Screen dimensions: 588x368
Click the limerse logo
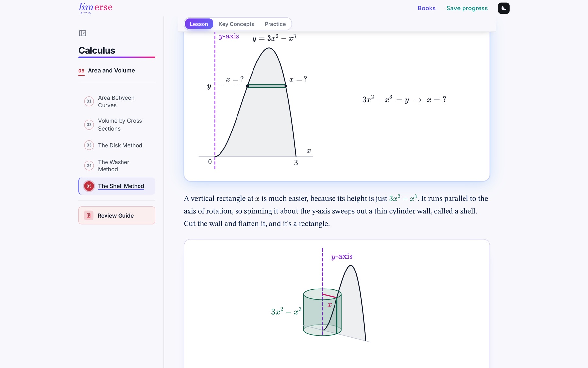(96, 8)
